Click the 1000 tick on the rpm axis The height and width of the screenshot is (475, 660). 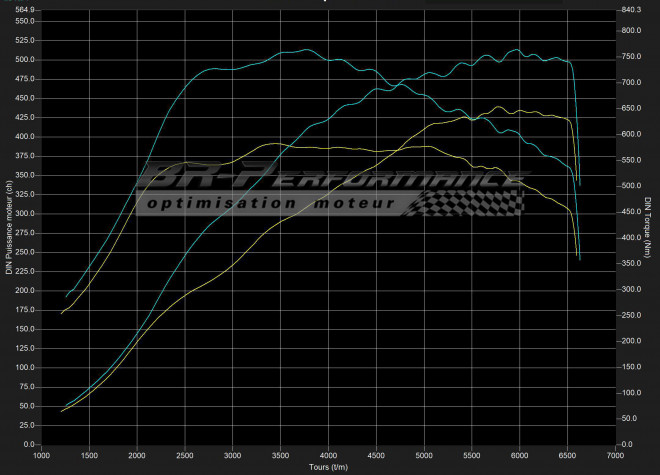click(41, 455)
